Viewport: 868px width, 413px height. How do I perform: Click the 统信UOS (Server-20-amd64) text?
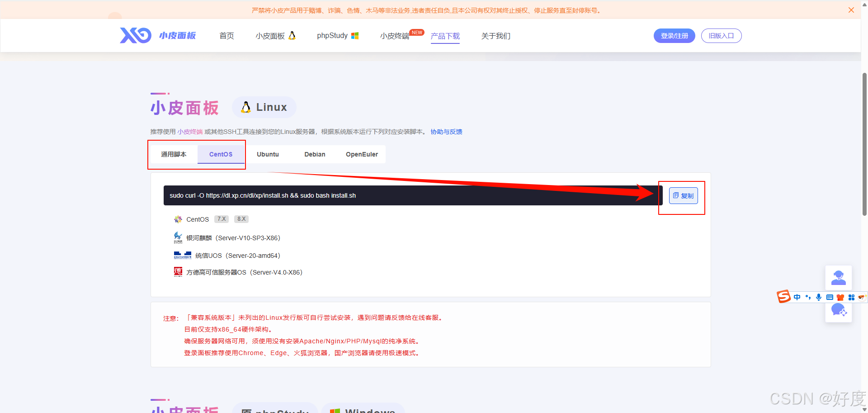(x=238, y=256)
